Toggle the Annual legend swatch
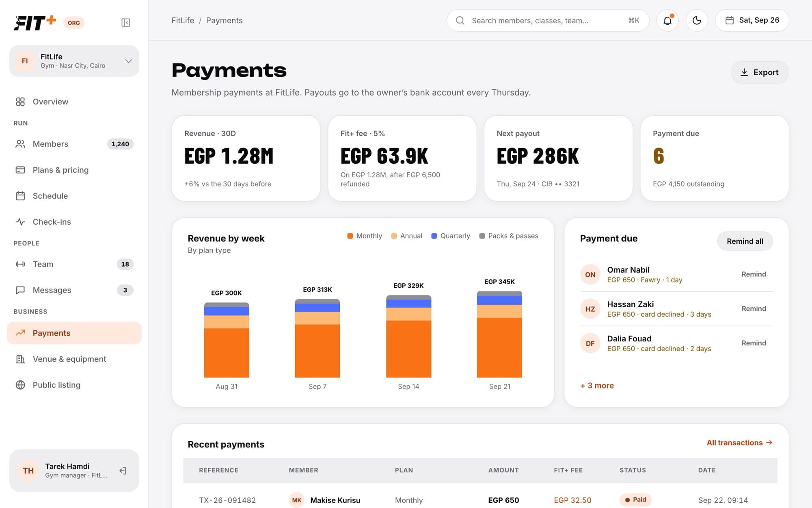Image resolution: width=812 pixels, height=508 pixels. 394,236
